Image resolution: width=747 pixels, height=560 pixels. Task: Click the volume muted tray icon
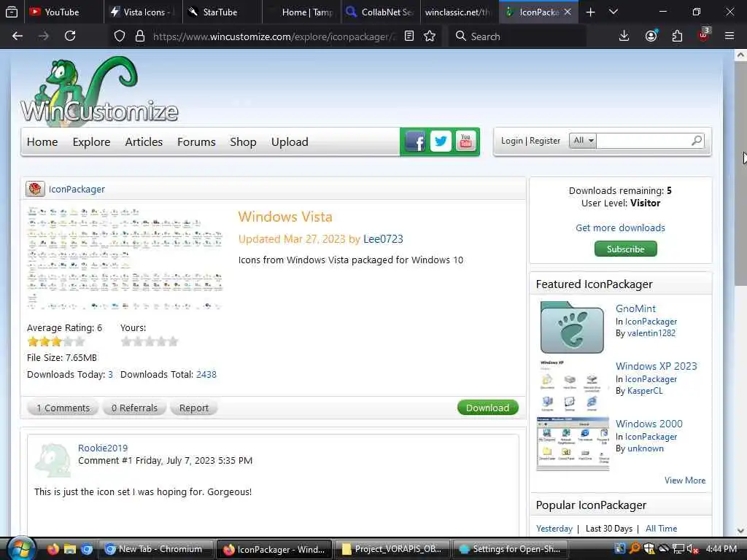coord(693,549)
